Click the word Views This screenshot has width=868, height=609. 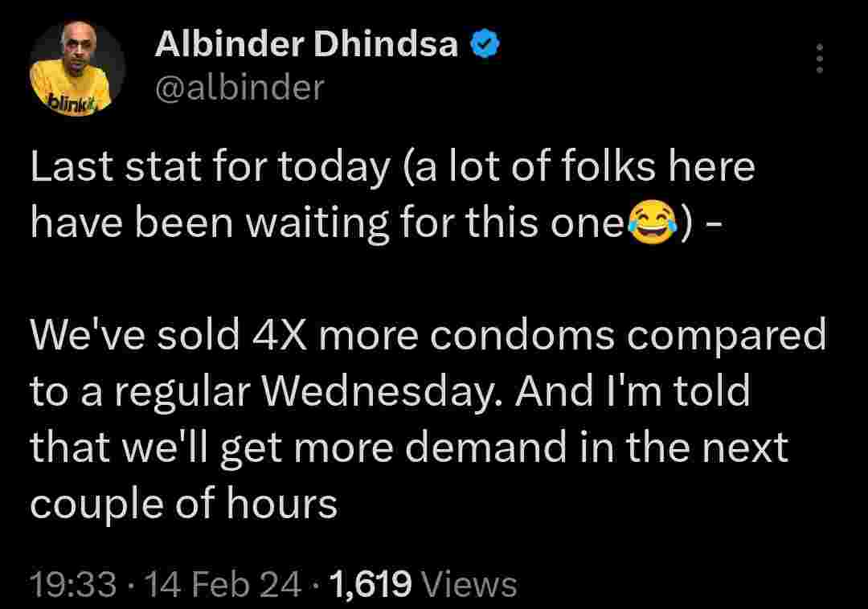point(469,584)
